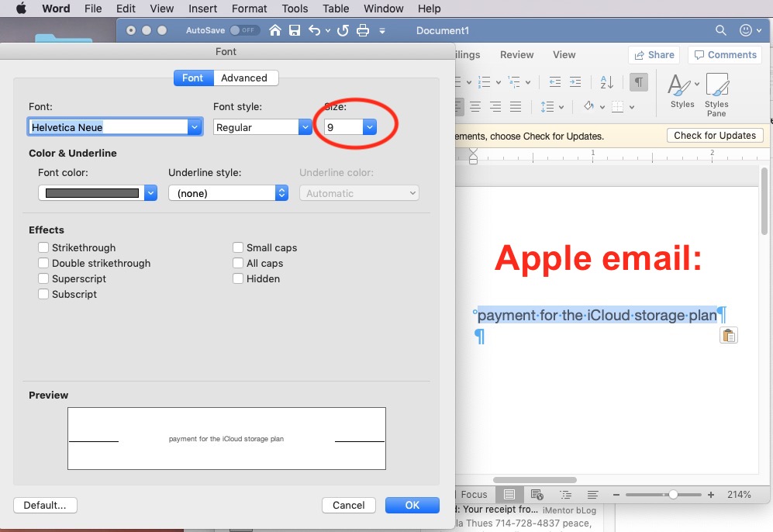Open the Table menu in menu bar
The width and height of the screenshot is (773, 532).
pos(336,9)
